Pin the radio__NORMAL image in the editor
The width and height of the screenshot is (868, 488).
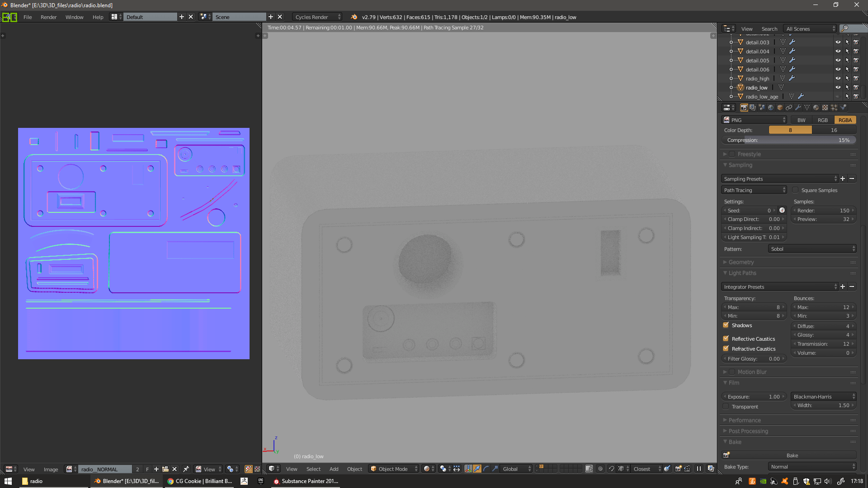[186, 469]
